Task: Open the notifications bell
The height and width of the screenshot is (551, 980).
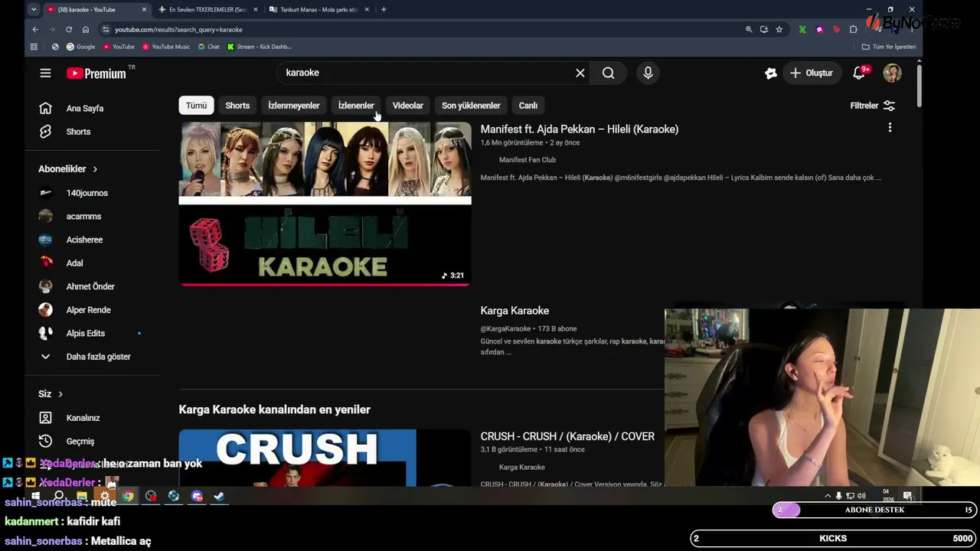Action: point(859,73)
